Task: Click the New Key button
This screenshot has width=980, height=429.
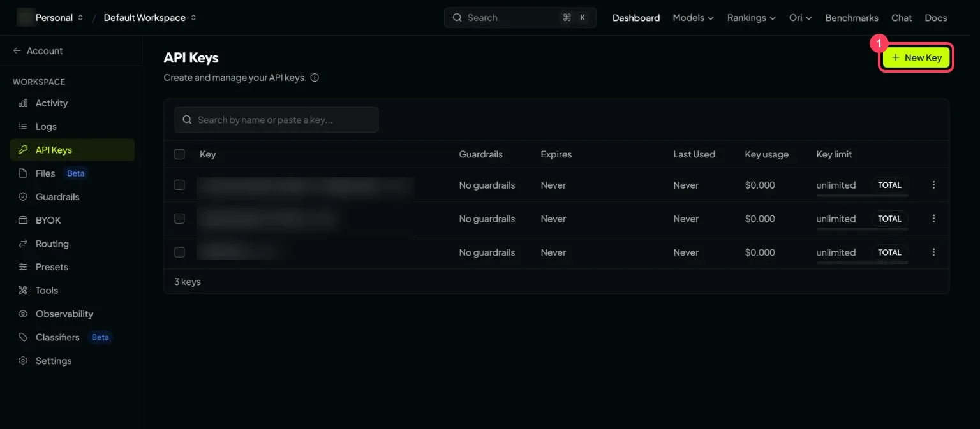Action: coord(917,57)
